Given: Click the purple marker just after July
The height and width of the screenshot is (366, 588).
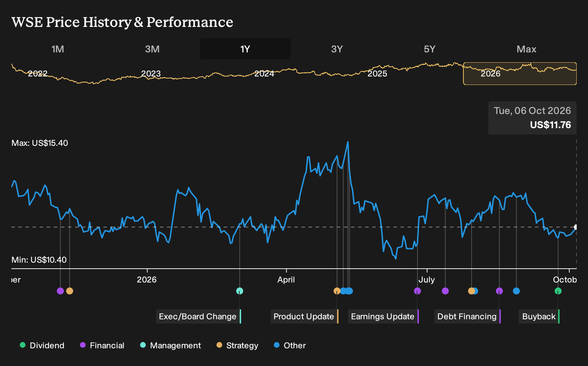Looking at the screenshot, I should [445, 291].
